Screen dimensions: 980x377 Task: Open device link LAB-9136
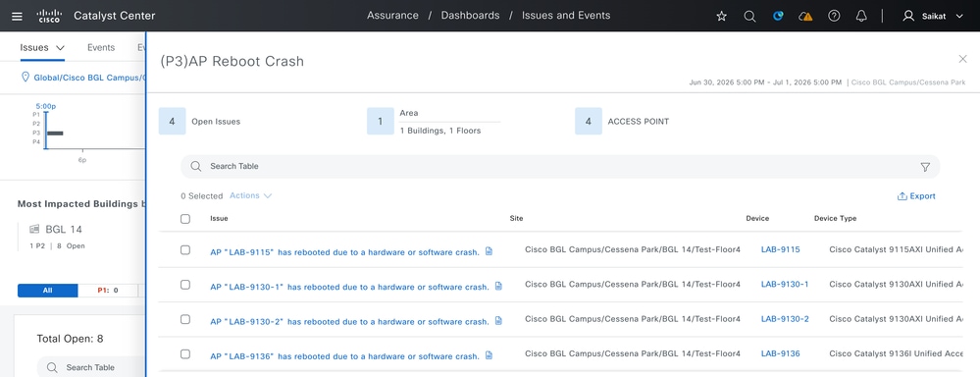pyautogui.click(x=780, y=353)
